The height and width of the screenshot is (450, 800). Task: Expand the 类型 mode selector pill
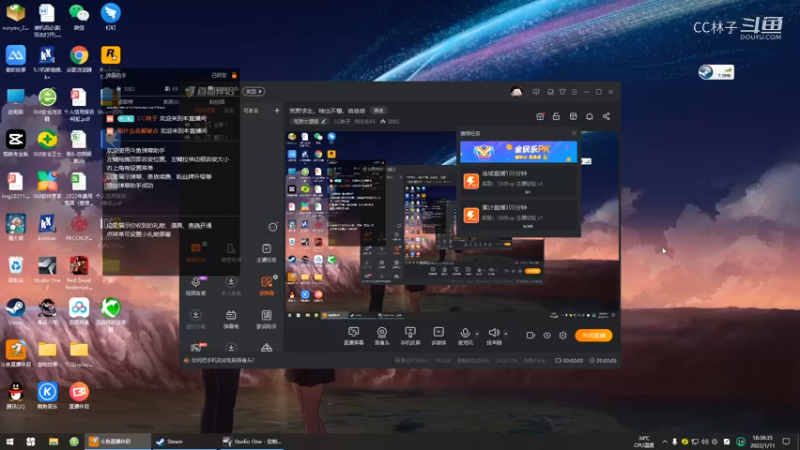tap(254, 91)
